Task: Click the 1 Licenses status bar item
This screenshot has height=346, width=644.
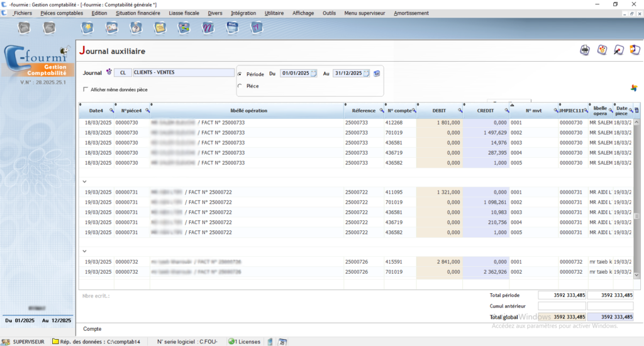Action: [x=245, y=342]
